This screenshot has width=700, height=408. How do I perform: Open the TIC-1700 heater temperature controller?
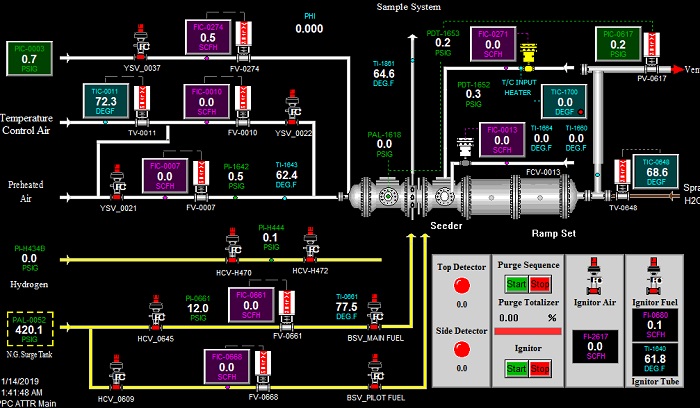[565, 102]
